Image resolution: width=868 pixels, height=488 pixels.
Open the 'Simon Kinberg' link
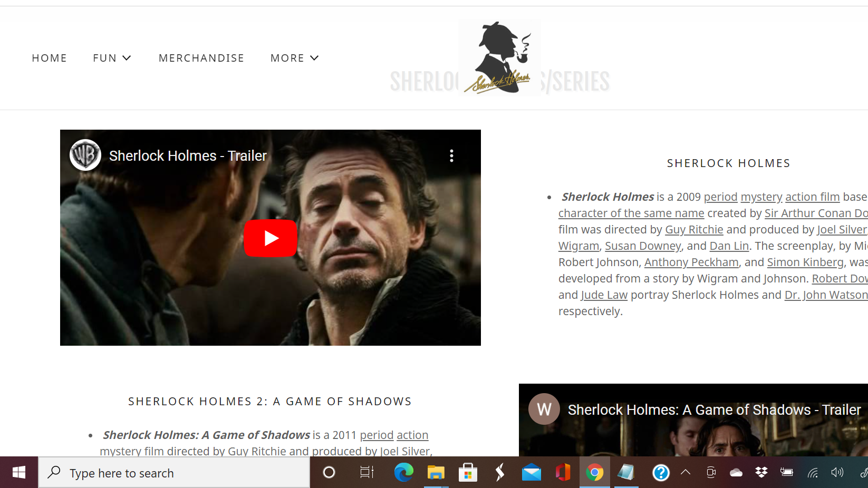(x=805, y=262)
